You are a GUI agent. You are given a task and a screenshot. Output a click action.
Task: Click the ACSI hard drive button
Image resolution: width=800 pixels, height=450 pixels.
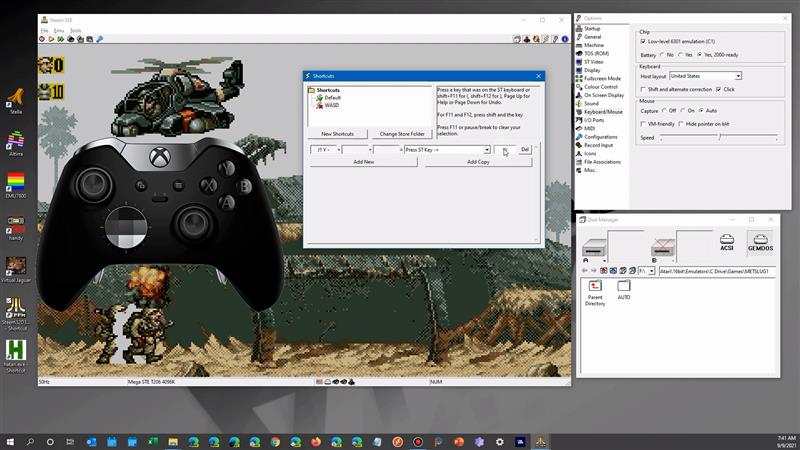pos(727,242)
